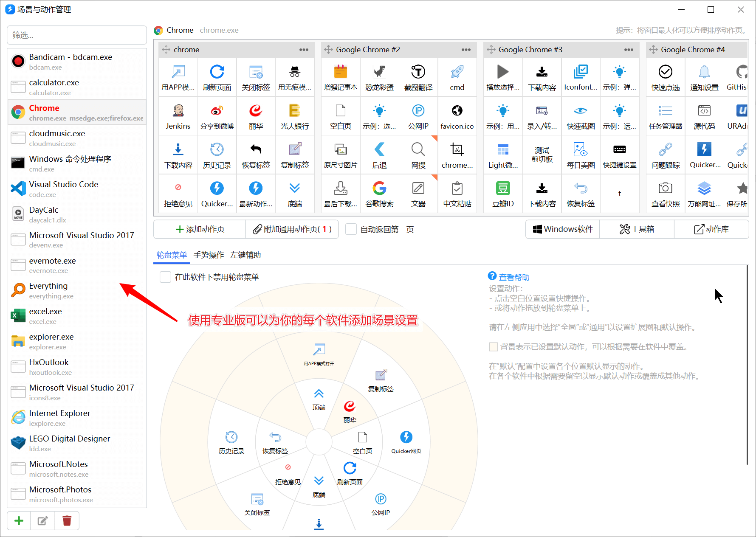Select DayCalc in the app list

click(x=77, y=214)
